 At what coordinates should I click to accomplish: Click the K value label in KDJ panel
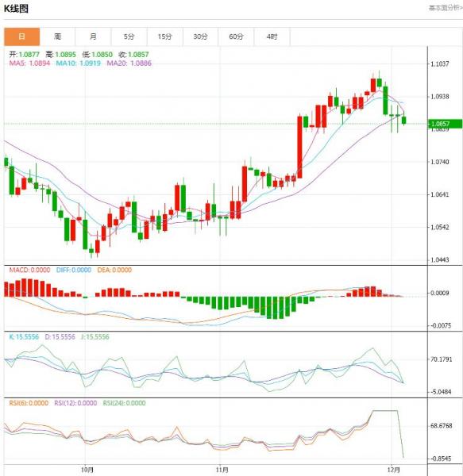point(24,336)
